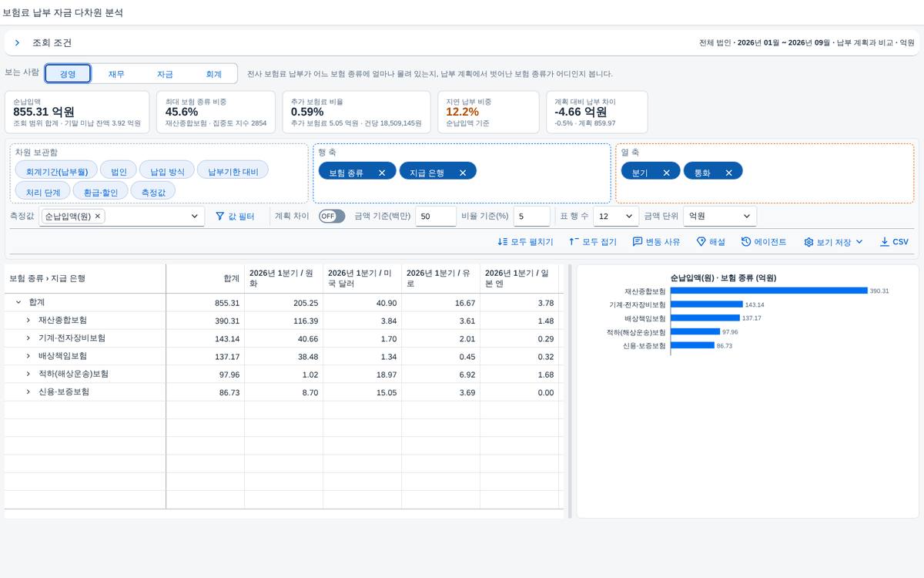Click the 납입 방식 dimension chip
924x578 pixels.
click(167, 170)
